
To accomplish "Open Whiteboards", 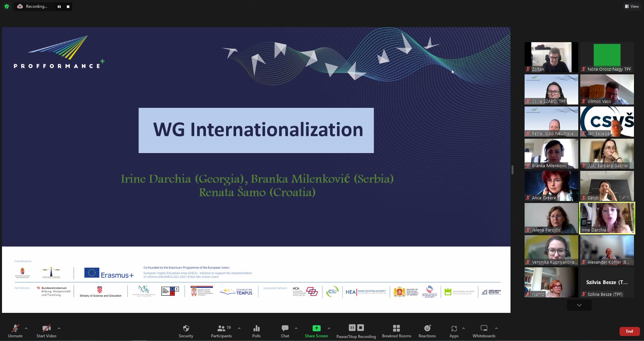I will tap(484, 329).
